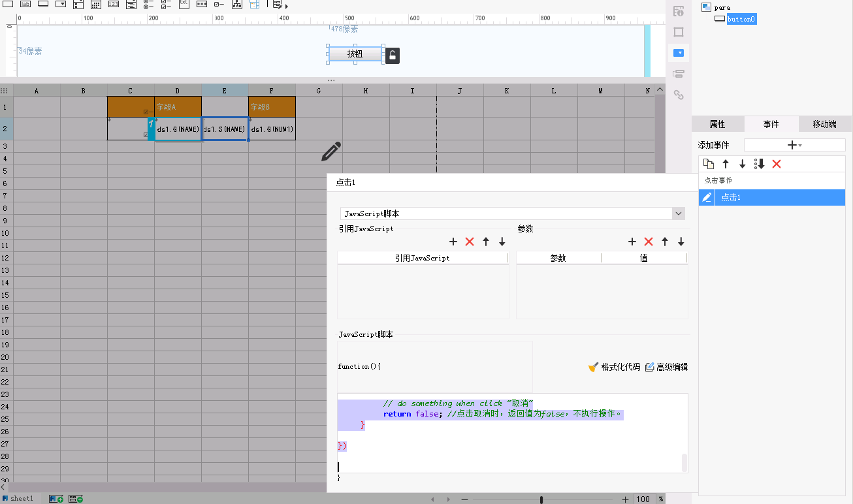Select the single checkbox widget icon
853x504 pixels.
219,4
